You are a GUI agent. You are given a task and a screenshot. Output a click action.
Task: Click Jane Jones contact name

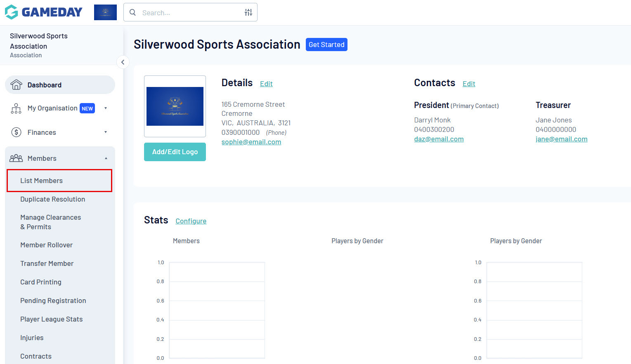(x=553, y=120)
